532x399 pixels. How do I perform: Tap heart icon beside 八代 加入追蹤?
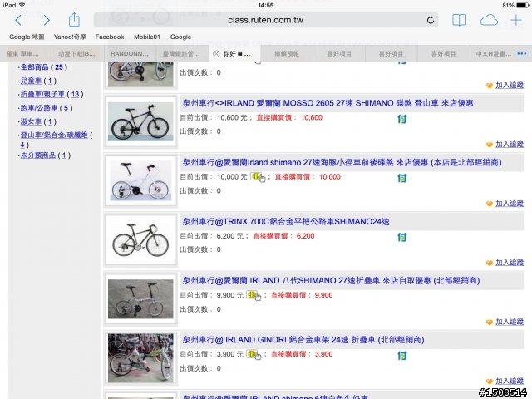490,322
